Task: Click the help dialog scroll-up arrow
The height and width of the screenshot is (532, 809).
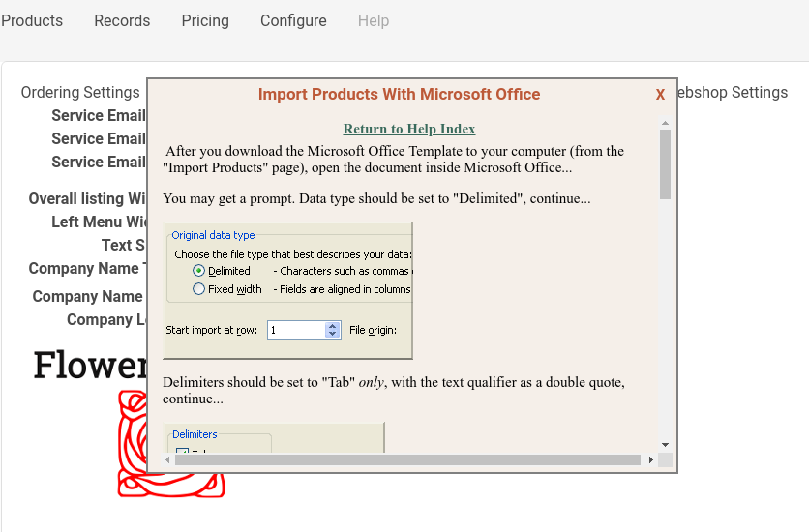Action: tap(665, 123)
